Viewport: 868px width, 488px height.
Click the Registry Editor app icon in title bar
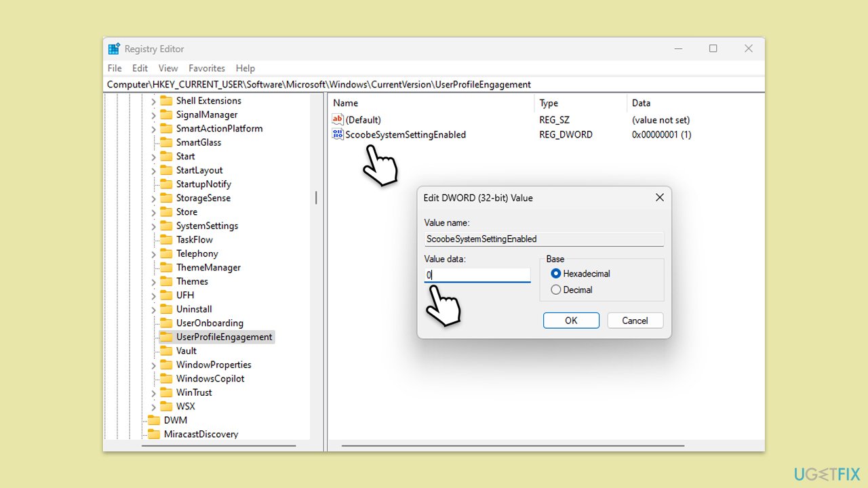coord(114,49)
